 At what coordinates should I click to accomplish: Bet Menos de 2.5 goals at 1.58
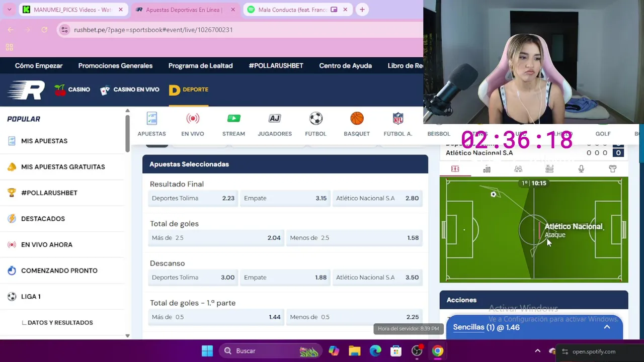[x=354, y=238]
